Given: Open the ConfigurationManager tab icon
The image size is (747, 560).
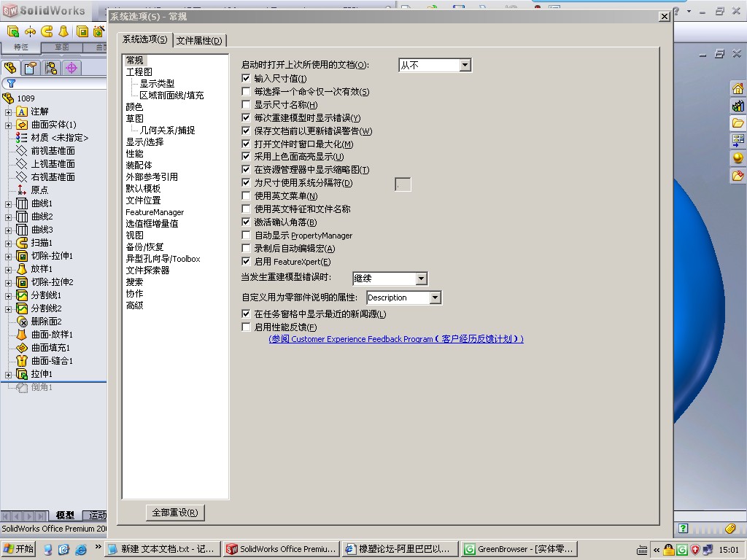Looking at the screenshot, I should click(50, 68).
